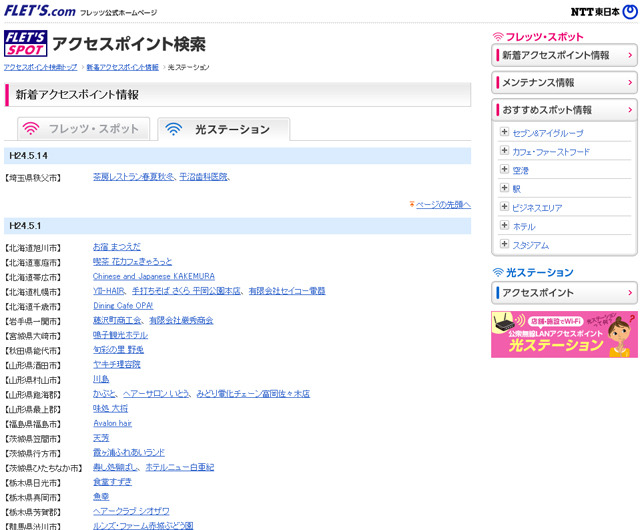
Task: Open 味処 大将 link
Action: (110, 408)
